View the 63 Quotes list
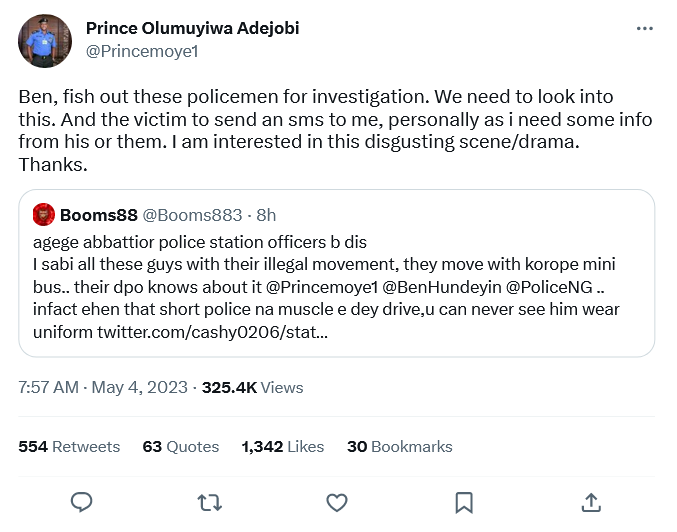The image size is (677, 532). pyautogui.click(x=180, y=447)
